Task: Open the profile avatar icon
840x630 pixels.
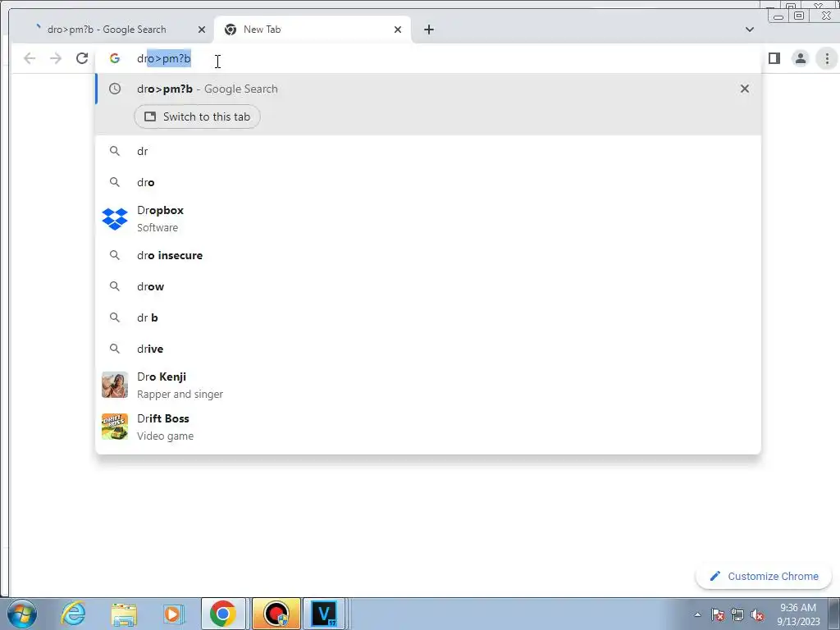Action: (801, 58)
